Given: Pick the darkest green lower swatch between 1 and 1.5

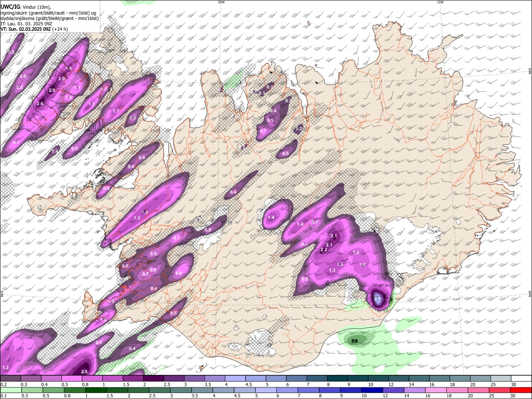Looking at the screenshot, I should pos(96,390).
